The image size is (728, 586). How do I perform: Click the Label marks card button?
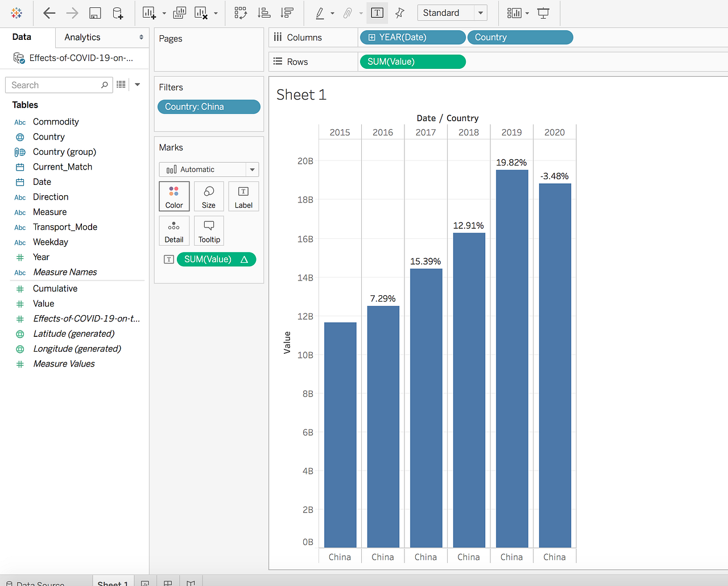[x=243, y=196]
